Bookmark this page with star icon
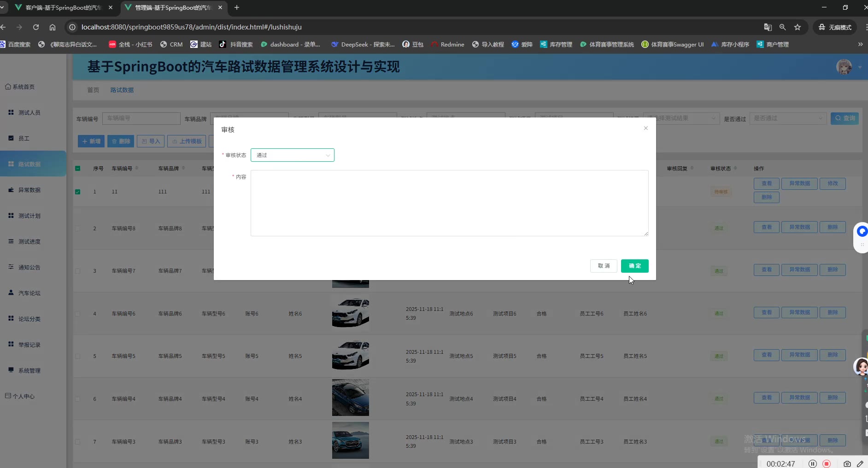The image size is (868, 468). pos(798,27)
